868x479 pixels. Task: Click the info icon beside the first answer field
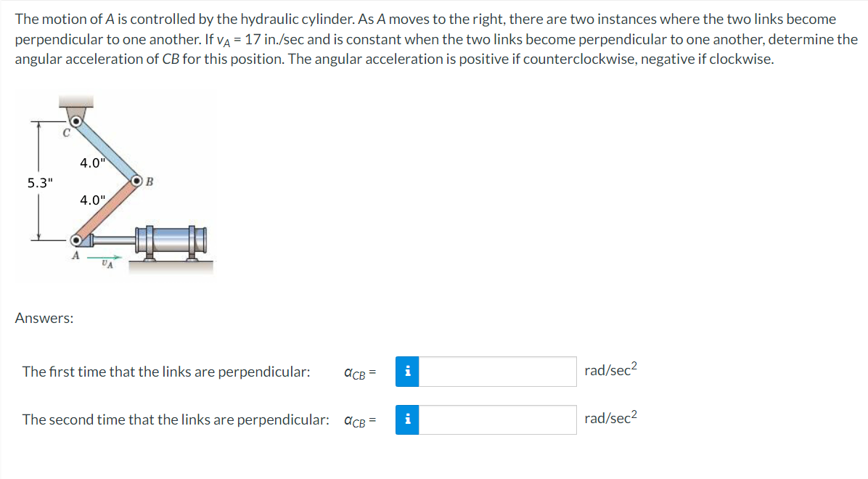click(407, 372)
